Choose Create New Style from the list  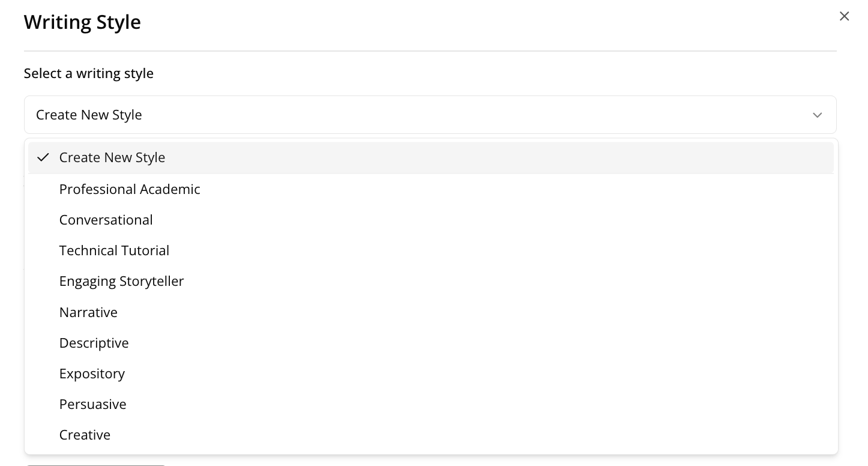point(112,157)
